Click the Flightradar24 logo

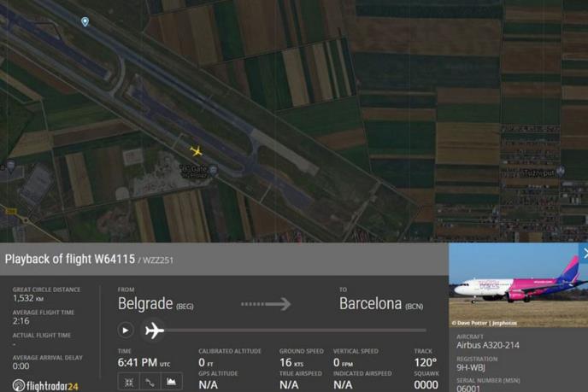click(45, 385)
